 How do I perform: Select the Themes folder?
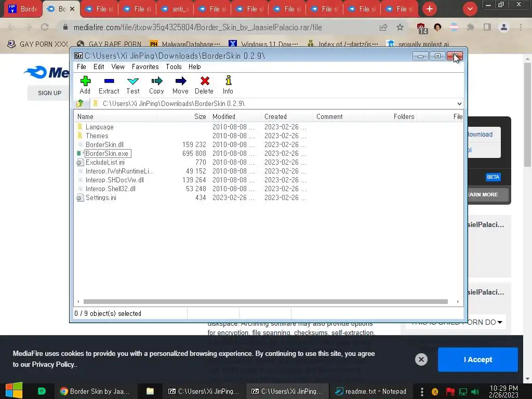click(97, 136)
